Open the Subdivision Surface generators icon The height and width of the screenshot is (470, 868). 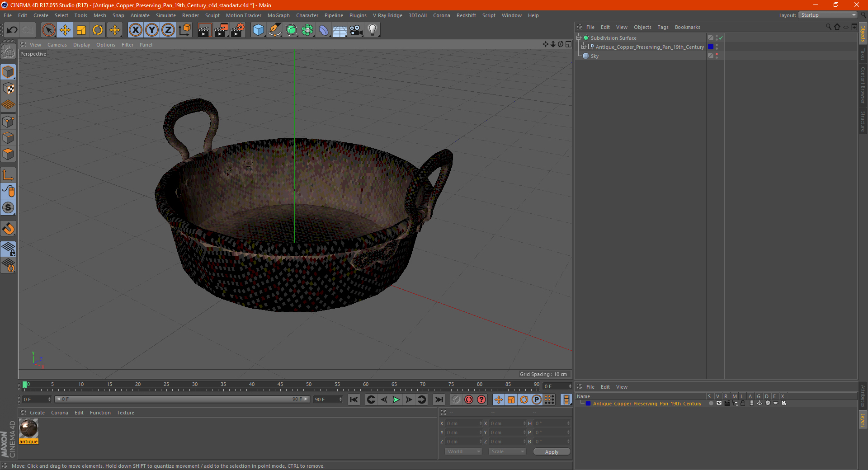pyautogui.click(x=291, y=30)
